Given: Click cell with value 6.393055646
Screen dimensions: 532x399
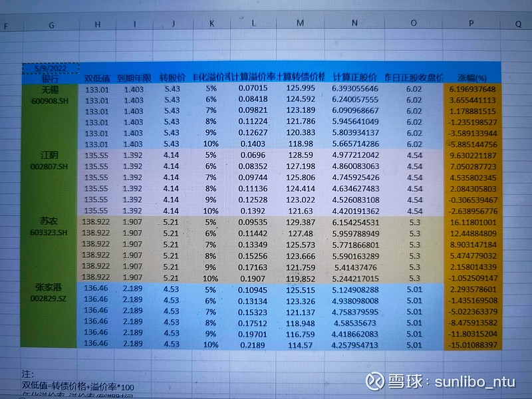Looking at the screenshot, I should (355, 89).
